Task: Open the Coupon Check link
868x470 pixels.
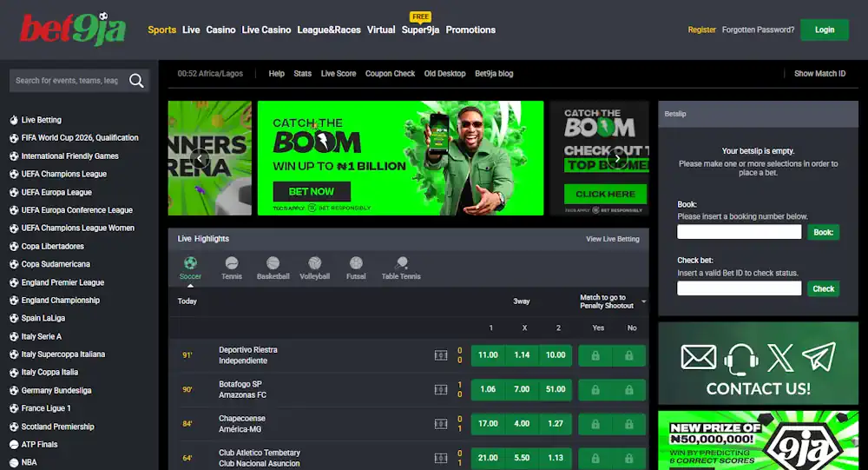Action: [x=390, y=74]
